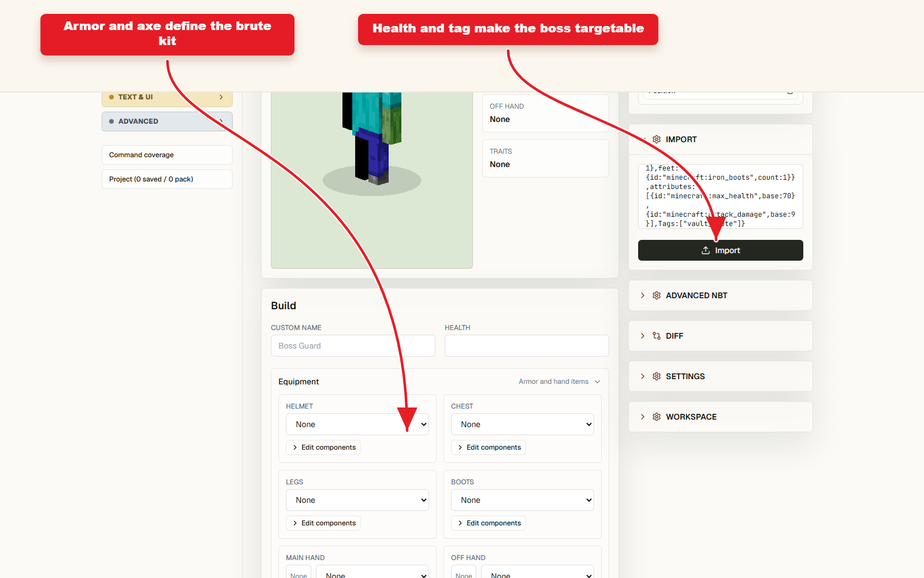Expand the SETTINGS section chevron
924x578 pixels.
coord(643,376)
